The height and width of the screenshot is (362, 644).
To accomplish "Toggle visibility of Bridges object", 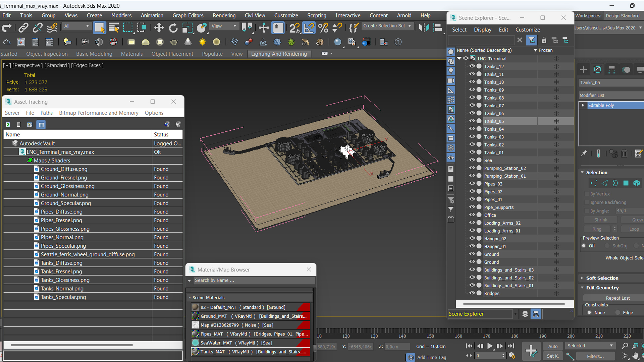I will 472,293.
